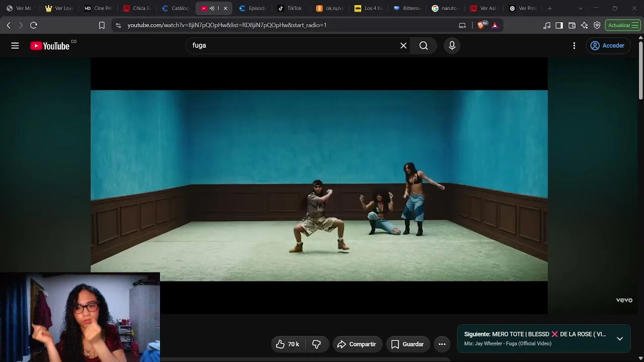
Task: Switch to the 'Chica R' tab
Action: click(x=137, y=8)
